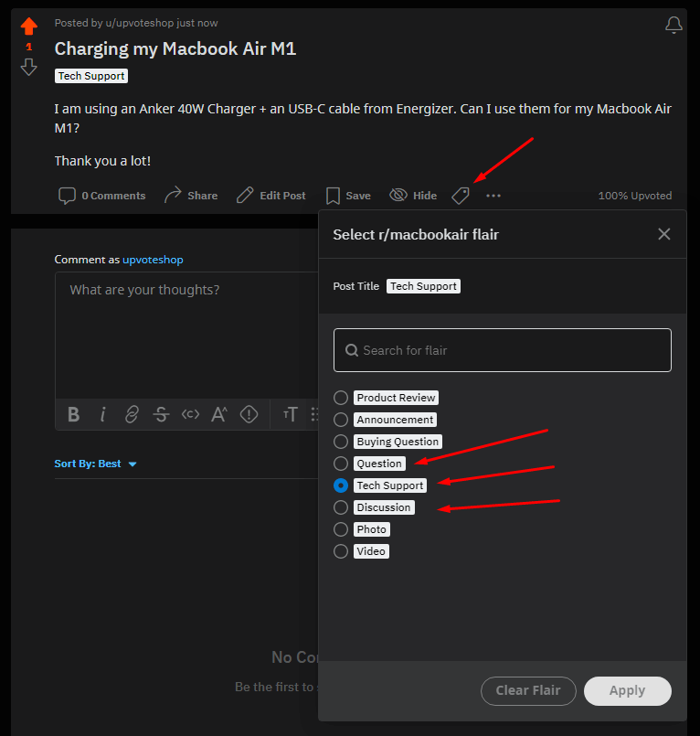This screenshot has height=736, width=700.
Task: Hide the post using the Hide icon
Action: (412, 195)
